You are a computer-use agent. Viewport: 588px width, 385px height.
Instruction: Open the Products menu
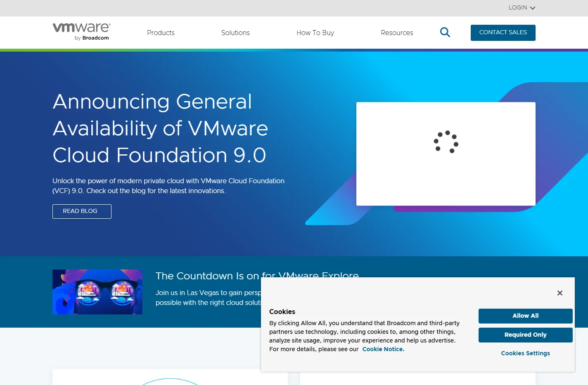(161, 33)
